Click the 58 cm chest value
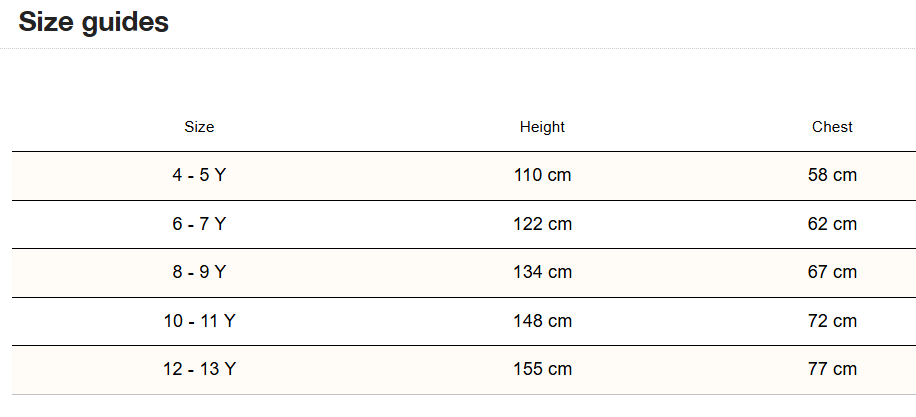This screenshot has height=417, width=916. point(832,175)
